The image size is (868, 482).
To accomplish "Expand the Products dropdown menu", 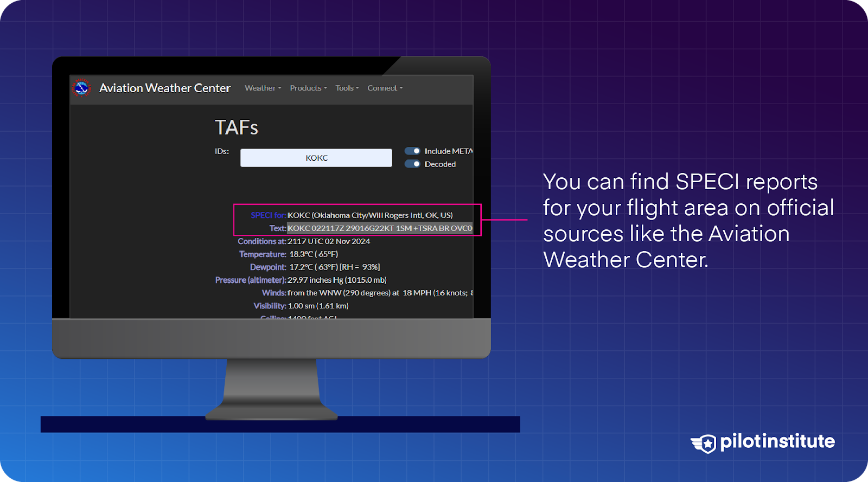I will pyautogui.click(x=308, y=88).
